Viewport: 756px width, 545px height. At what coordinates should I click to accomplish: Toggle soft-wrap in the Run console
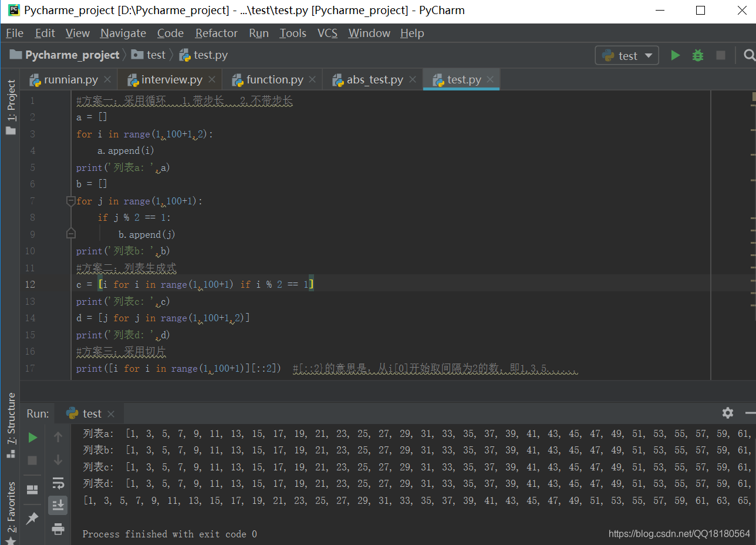coord(58,483)
